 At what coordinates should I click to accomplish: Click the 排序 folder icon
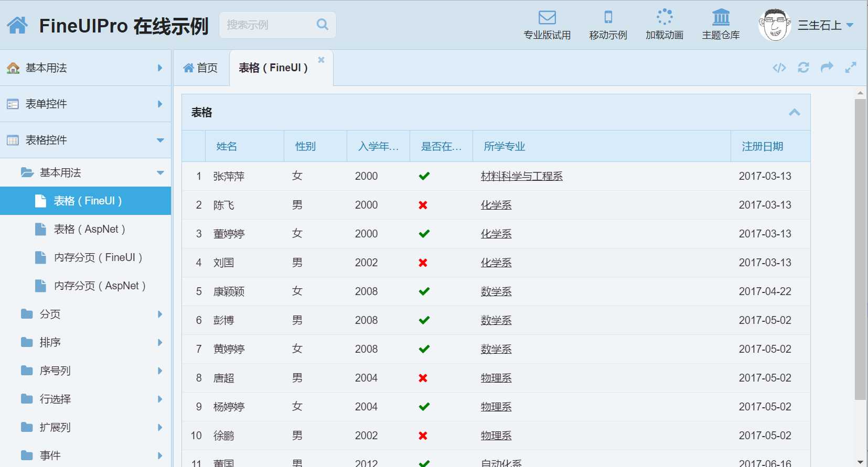[27, 342]
